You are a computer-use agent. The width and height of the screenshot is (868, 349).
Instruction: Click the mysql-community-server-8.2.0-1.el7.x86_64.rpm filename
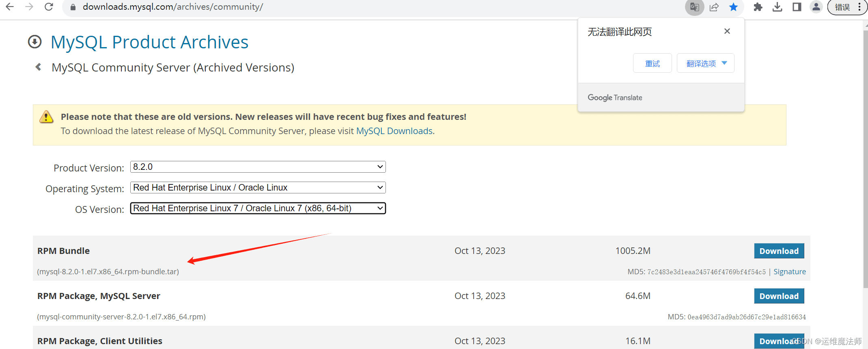click(x=121, y=316)
